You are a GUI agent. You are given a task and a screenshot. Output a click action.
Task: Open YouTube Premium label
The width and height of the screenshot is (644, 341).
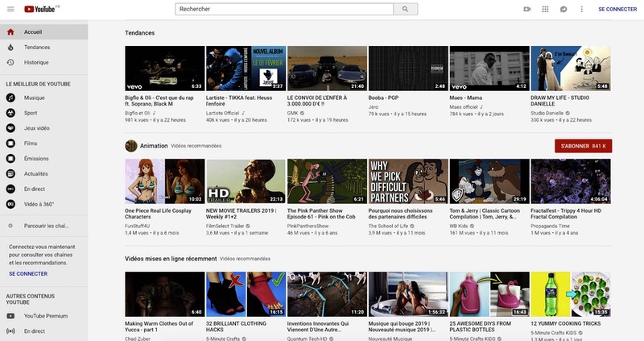click(x=46, y=316)
